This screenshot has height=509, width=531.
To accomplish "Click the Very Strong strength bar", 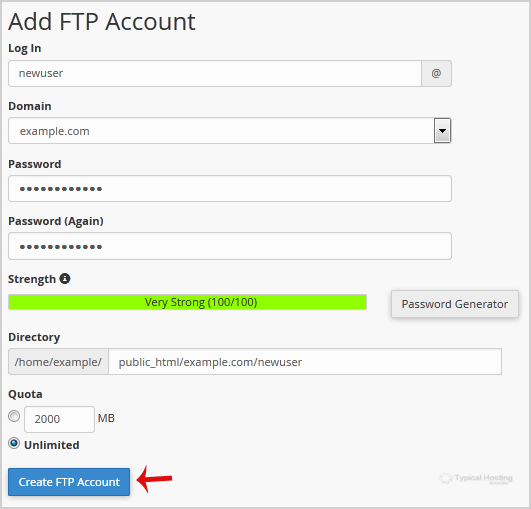I will (187, 302).
